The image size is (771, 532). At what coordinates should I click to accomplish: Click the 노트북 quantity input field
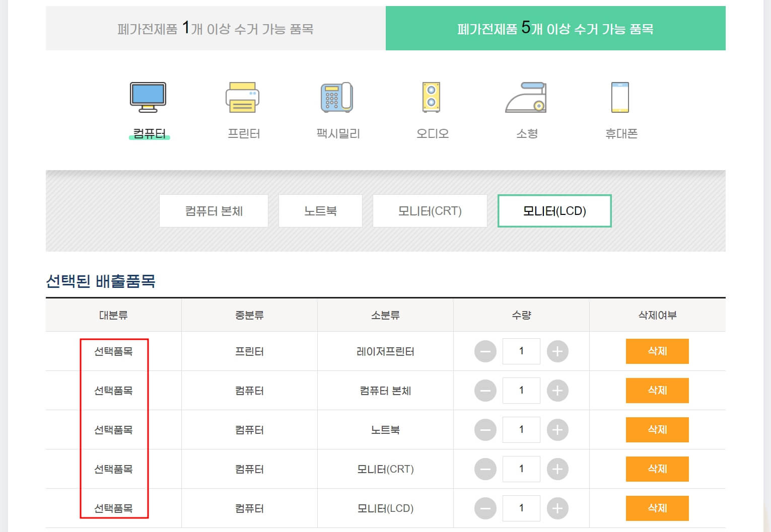click(x=521, y=430)
